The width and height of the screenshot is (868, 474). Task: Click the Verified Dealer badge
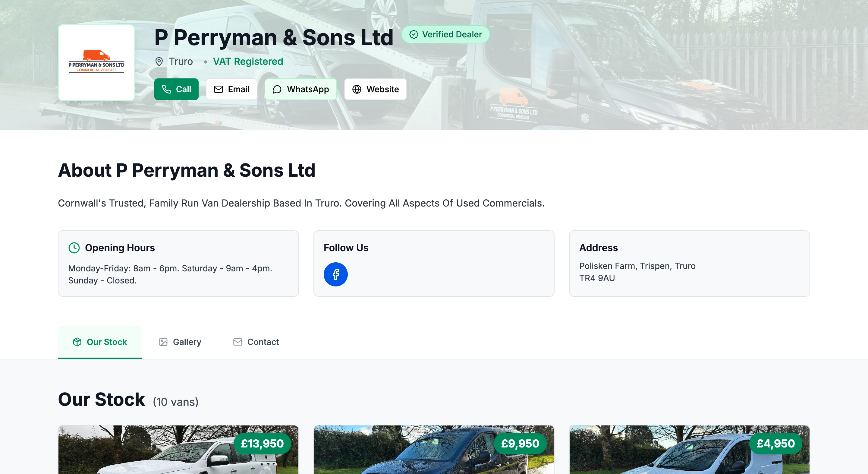(445, 34)
